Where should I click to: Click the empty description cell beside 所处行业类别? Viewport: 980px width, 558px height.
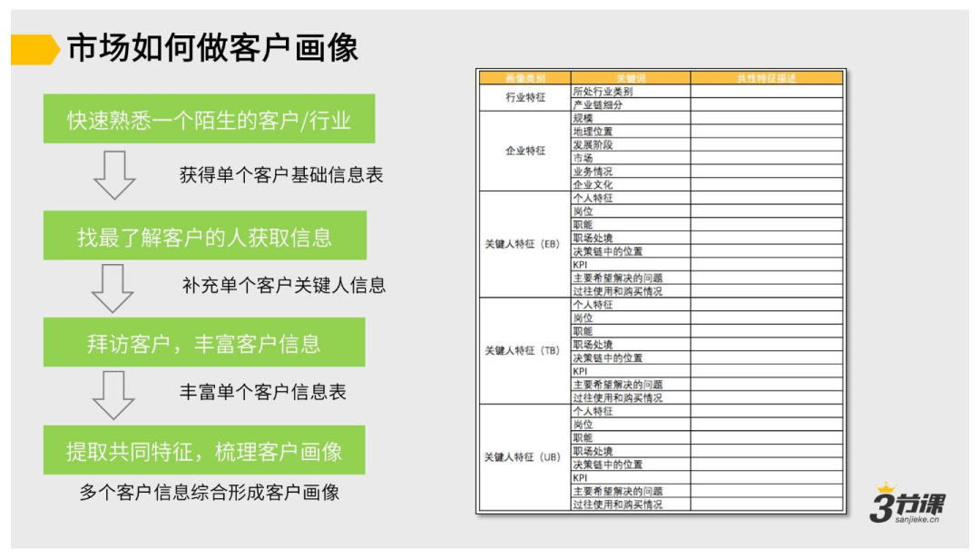click(766, 92)
